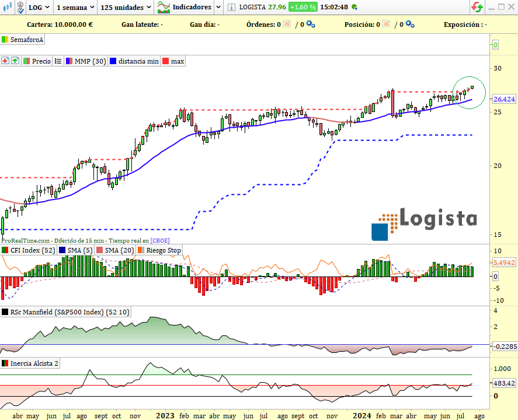Click the SemaforoA 0 value label

[x=495, y=45]
